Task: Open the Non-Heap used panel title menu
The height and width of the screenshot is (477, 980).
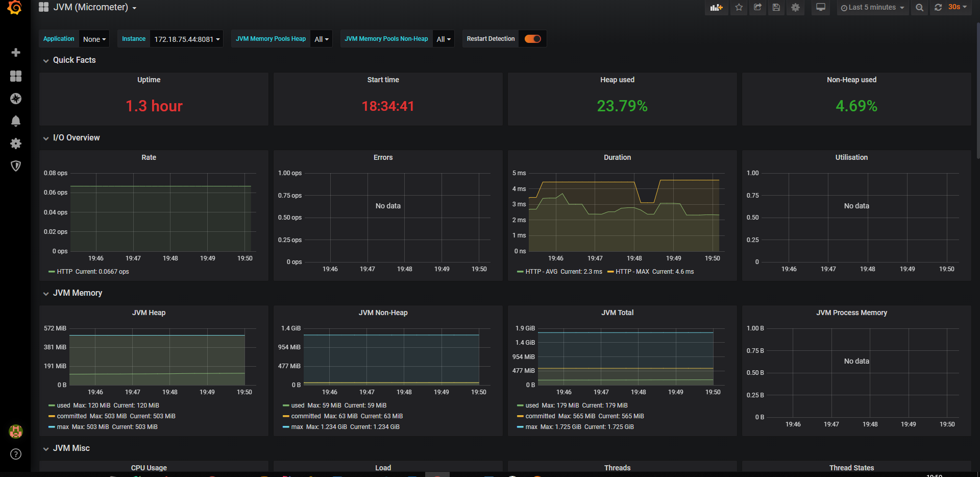Action: pyautogui.click(x=852, y=80)
